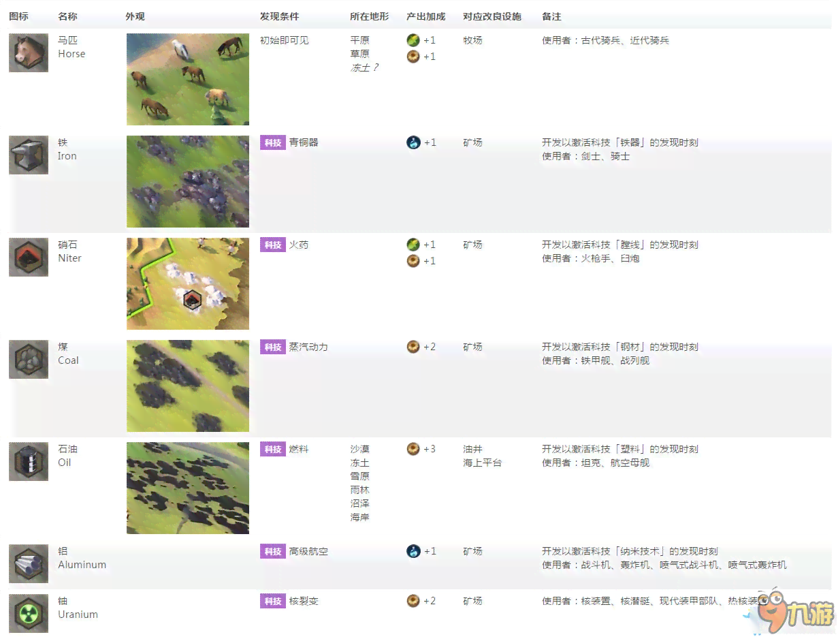Select the 铝 Aluminum name text
This screenshot has height=639, width=840.
click(x=82, y=558)
